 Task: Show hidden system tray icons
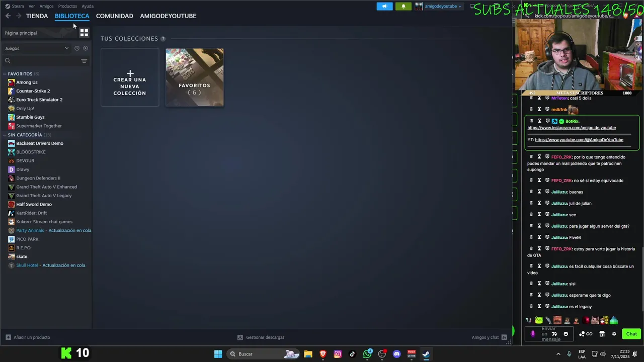(x=558, y=354)
